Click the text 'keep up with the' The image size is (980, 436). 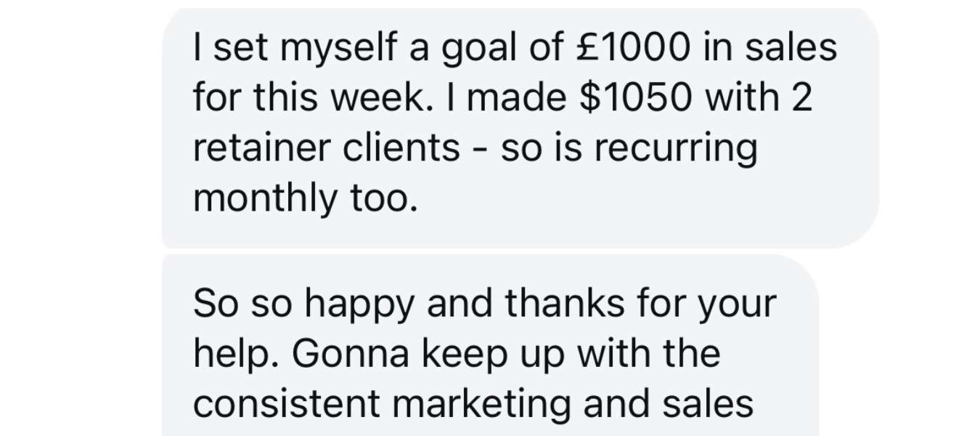pyautogui.click(x=571, y=355)
